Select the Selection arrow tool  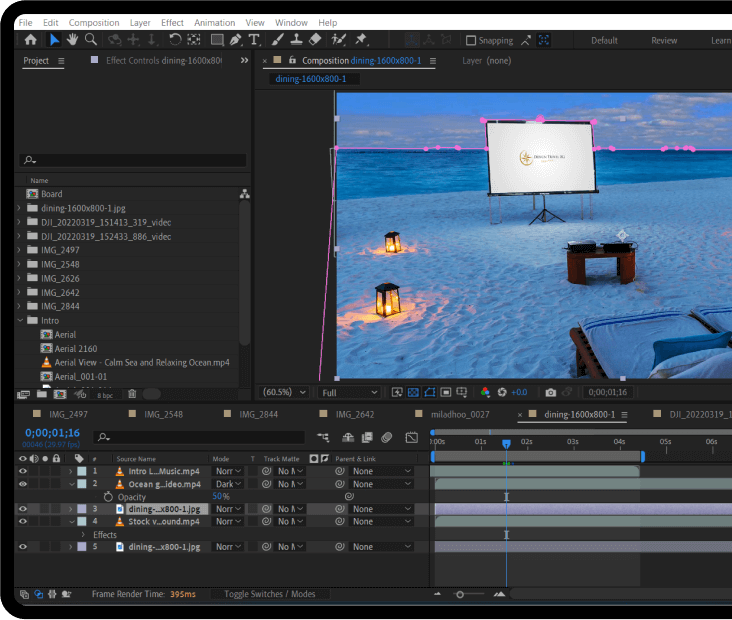pyautogui.click(x=54, y=40)
